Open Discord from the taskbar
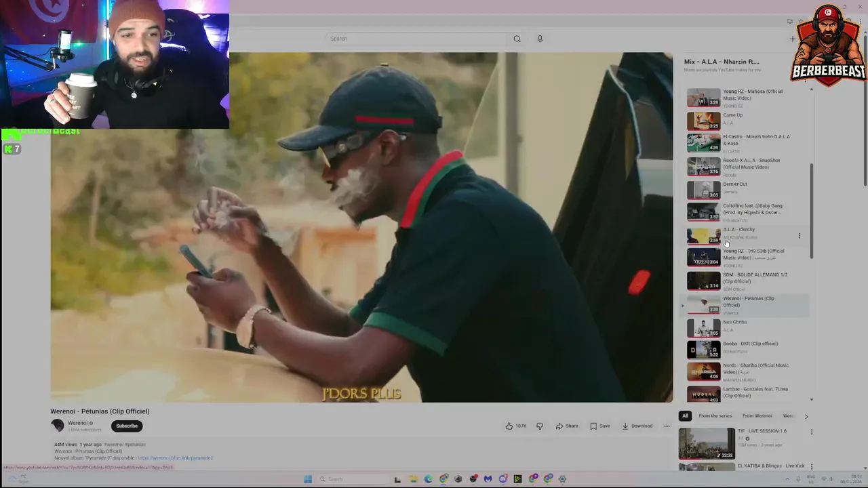868x488 pixels. [x=502, y=479]
